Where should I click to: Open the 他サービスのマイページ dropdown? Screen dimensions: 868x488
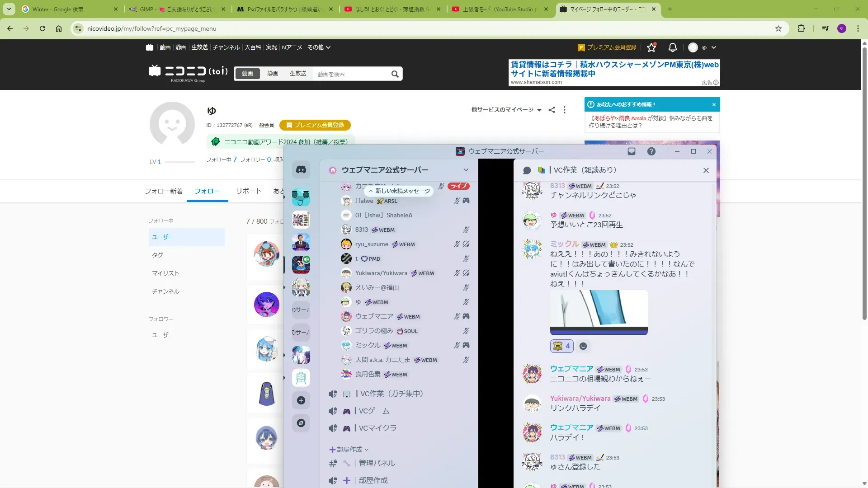click(x=506, y=110)
